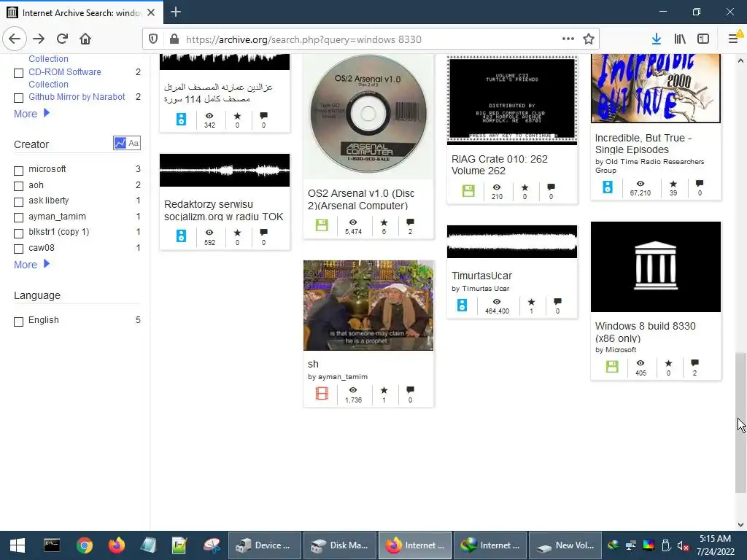Switch to Disk Management taskbar window
The width and height of the screenshot is (747, 560).
340,545
